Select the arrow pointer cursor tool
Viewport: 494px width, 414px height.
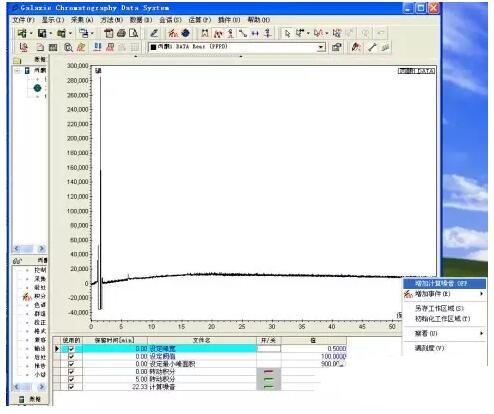coord(287,33)
